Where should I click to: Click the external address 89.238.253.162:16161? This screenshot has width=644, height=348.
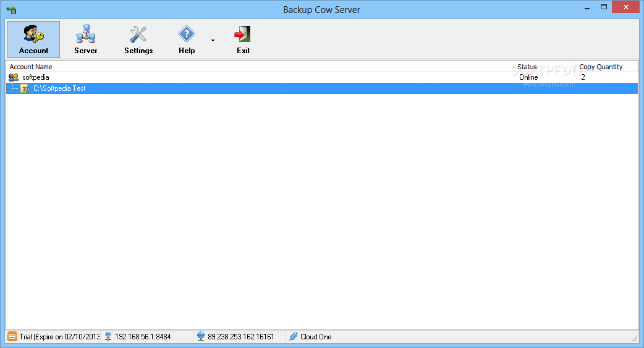(x=240, y=336)
